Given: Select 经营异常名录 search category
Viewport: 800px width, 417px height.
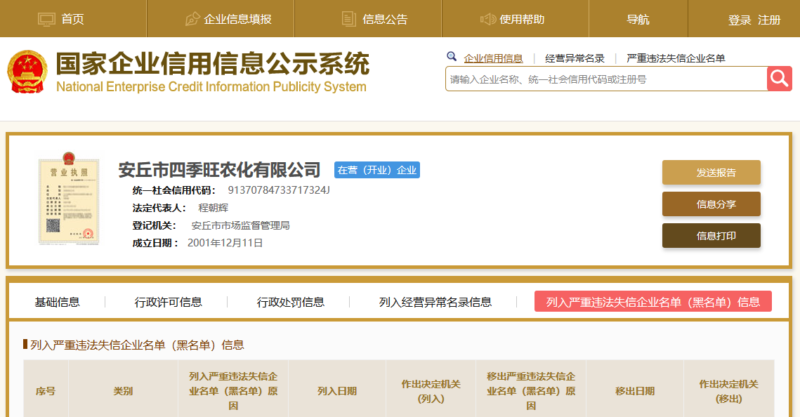Looking at the screenshot, I should point(574,58).
